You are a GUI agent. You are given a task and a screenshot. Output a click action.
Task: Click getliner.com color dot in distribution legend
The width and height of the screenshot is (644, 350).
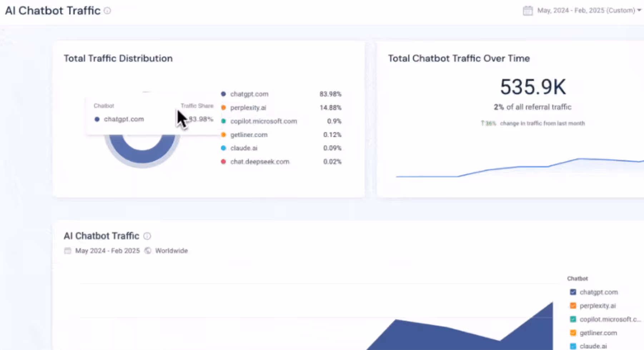223,135
